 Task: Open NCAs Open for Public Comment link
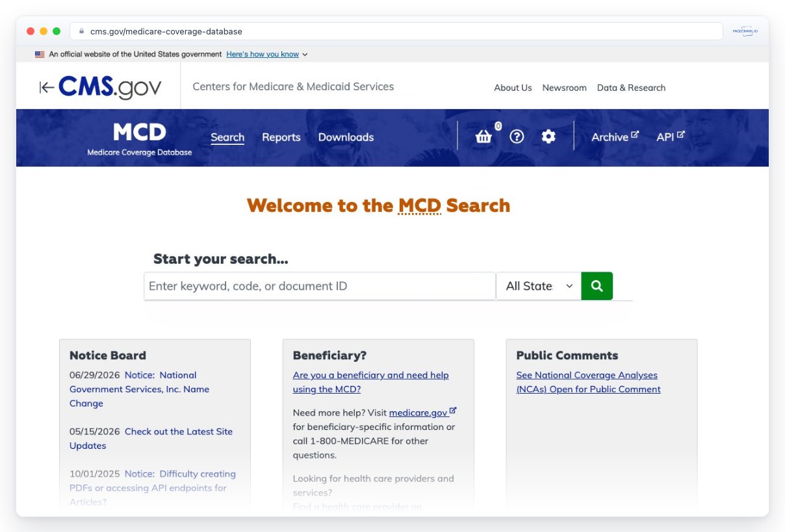[x=588, y=382]
